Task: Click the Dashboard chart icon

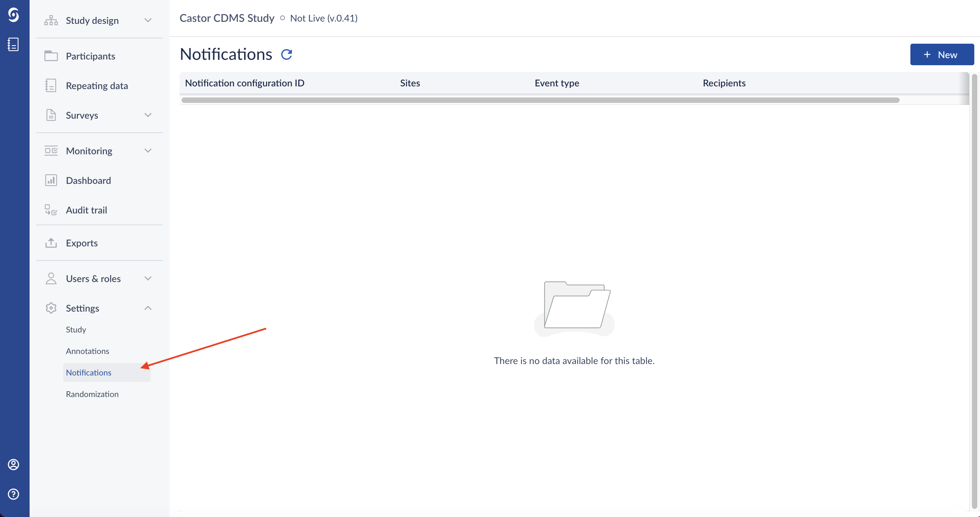Action: click(51, 180)
